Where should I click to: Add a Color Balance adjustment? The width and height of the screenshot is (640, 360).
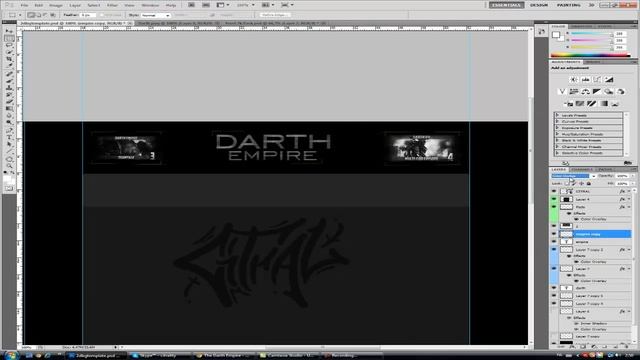click(x=585, y=91)
